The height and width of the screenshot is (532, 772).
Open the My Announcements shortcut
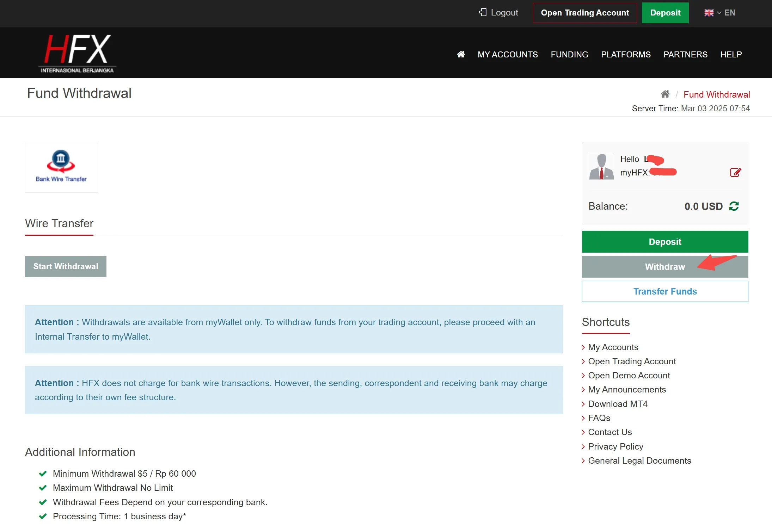click(x=627, y=390)
